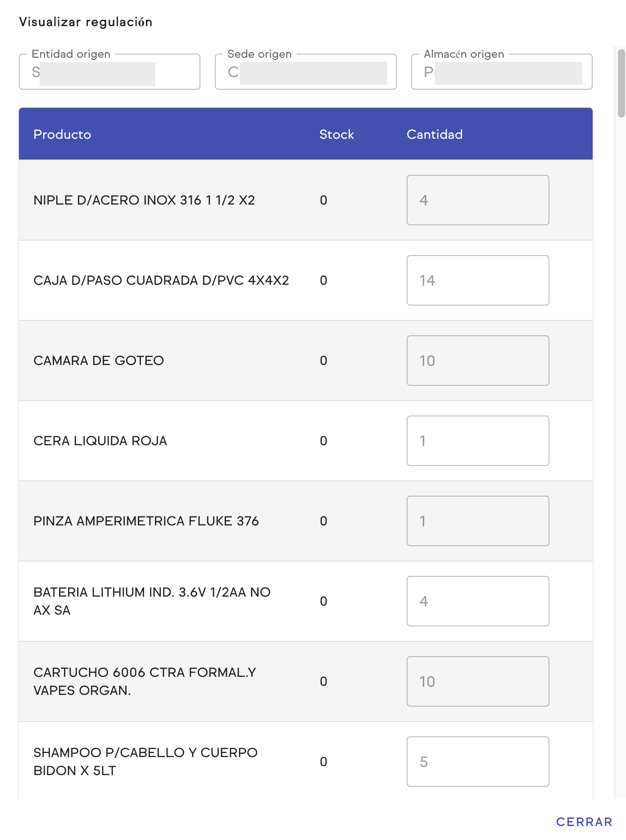
Task: Click the Almacén origen field
Action: tap(502, 72)
